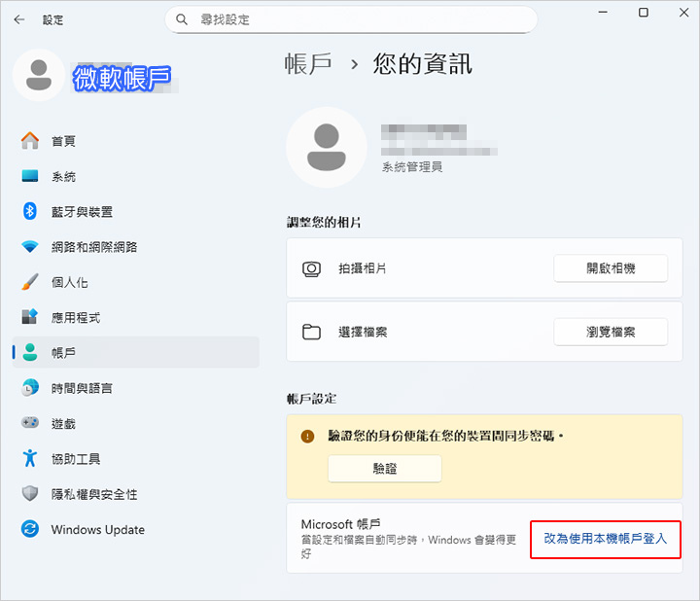This screenshot has height=601, width=700.
Task: Click the Microsoft 帳戶 row title
Action: (x=340, y=524)
